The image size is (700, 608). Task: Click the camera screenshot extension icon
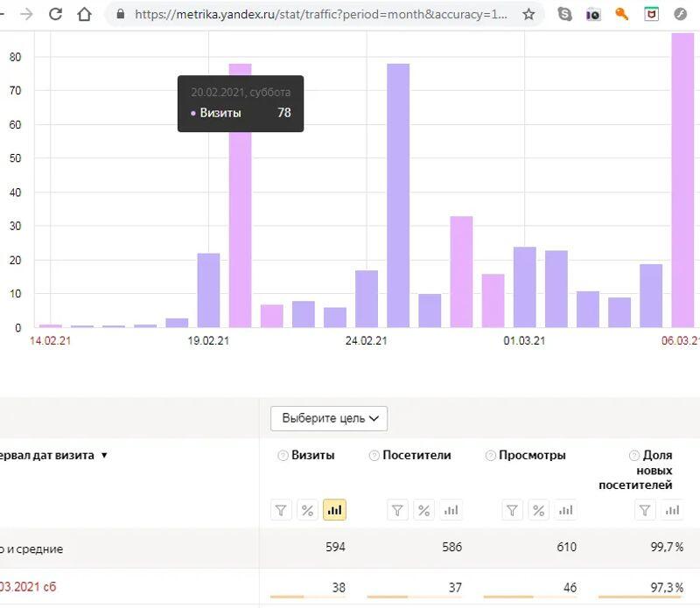click(593, 14)
